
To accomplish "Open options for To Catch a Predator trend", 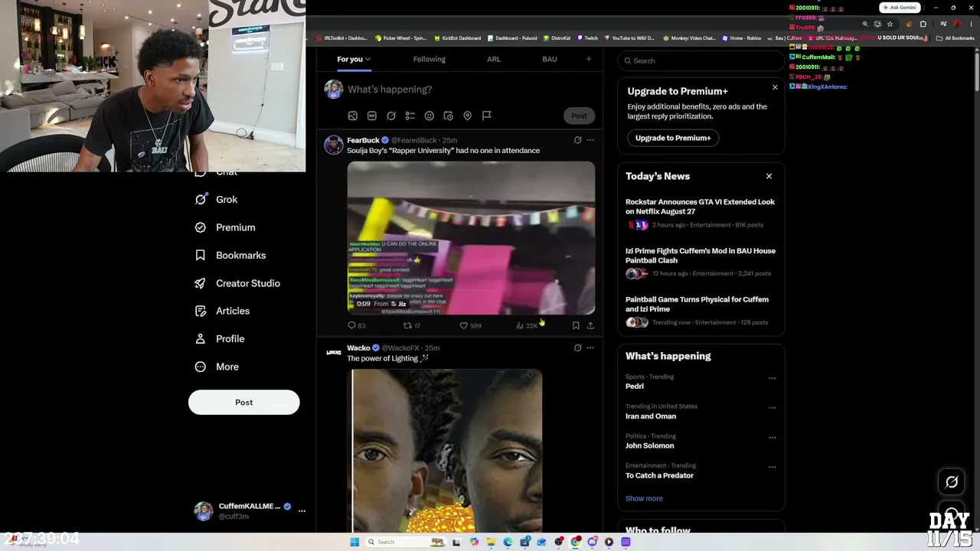I will pos(772,467).
